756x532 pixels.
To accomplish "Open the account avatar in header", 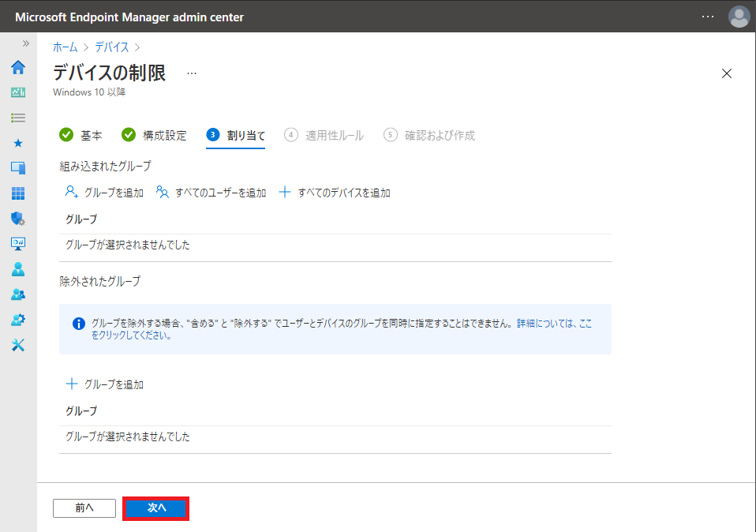I will coord(739,17).
